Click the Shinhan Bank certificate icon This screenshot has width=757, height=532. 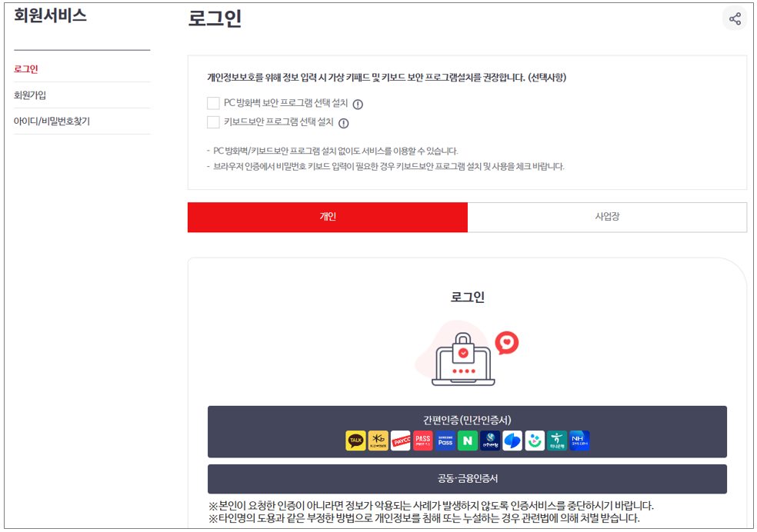click(489, 441)
